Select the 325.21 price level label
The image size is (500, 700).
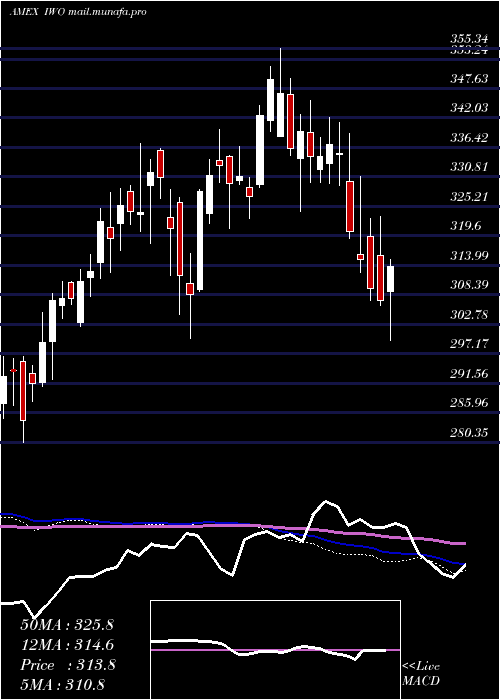click(469, 196)
